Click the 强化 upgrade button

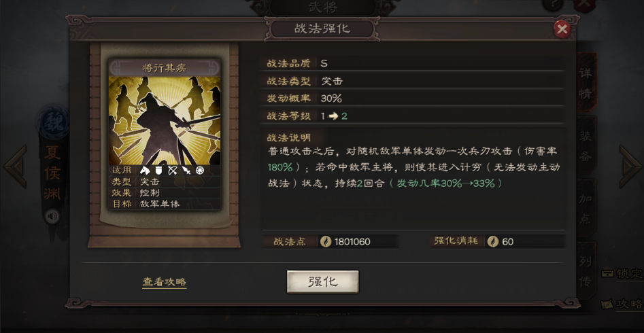click(322, 281)
